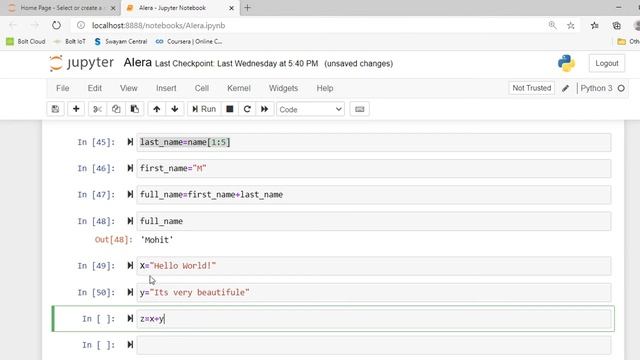Close the Alera Jupyter Notebook tab
Image resolution: width=640 pixels, height=360 pixels.
(231, 8)
